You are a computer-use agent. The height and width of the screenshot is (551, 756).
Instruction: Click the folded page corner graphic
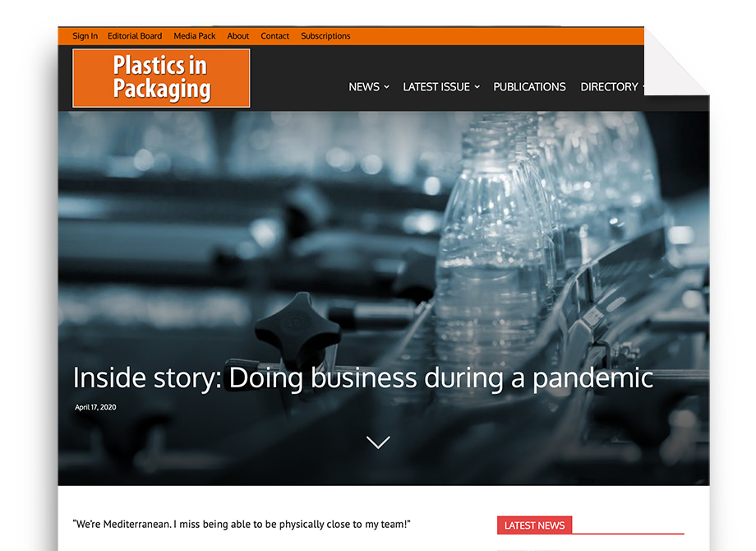point(676,62)
